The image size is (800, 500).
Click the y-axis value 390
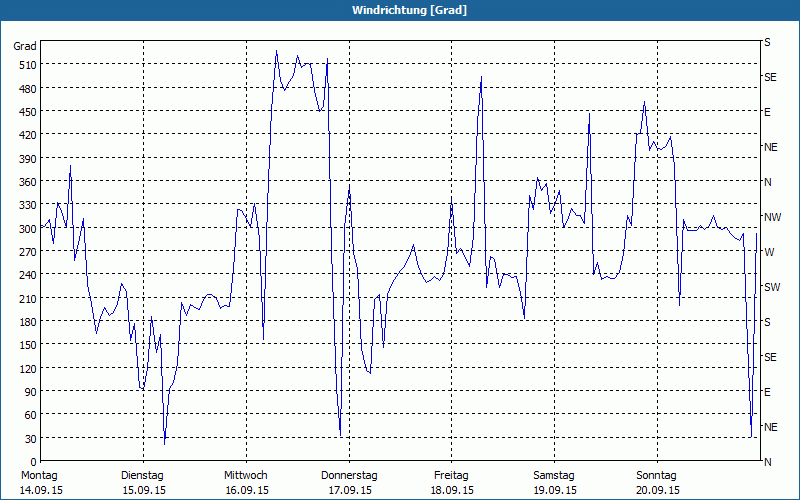(x=29, y=158)
